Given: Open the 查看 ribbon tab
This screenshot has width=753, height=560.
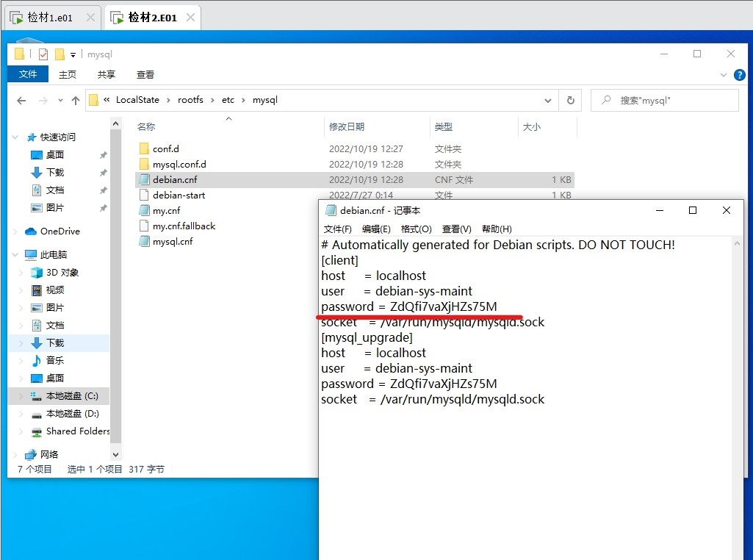Looking at the screenshot, I should [145, 75].
